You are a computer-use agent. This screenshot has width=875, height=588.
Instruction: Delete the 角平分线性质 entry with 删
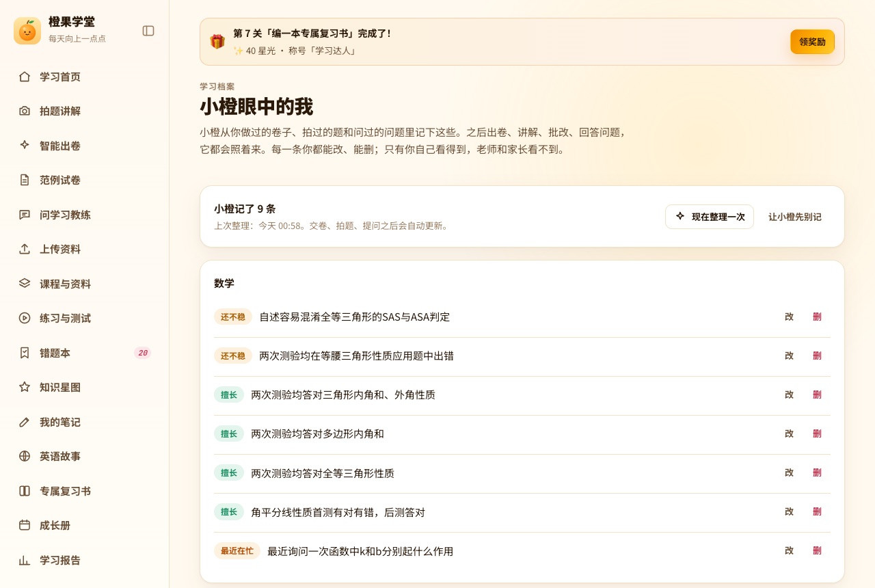[817, 511]
